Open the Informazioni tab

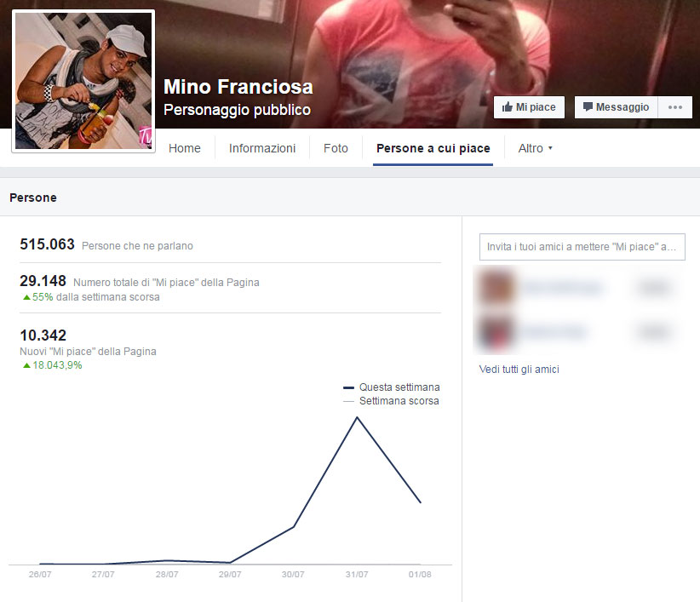[x=262, y=148]
